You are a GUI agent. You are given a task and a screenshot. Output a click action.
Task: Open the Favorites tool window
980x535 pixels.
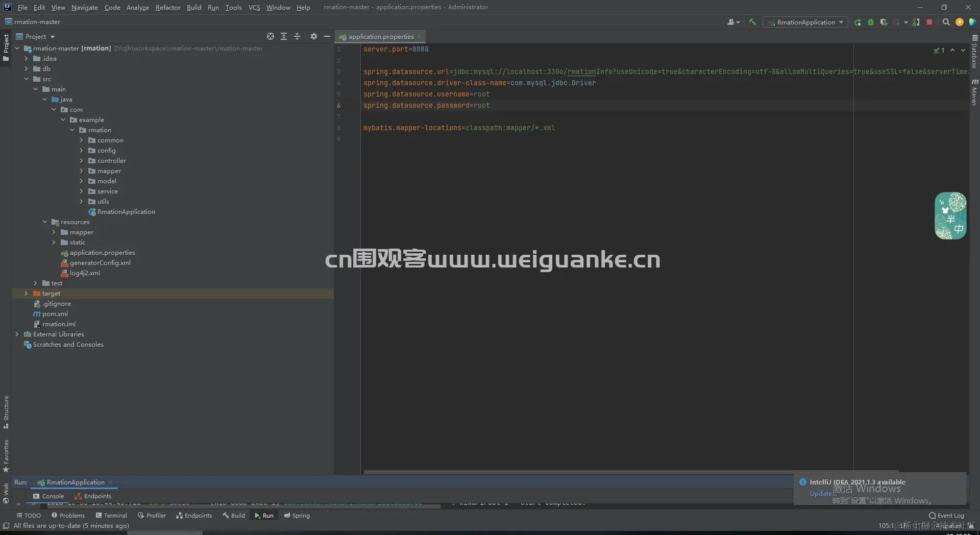coord(6,456)
